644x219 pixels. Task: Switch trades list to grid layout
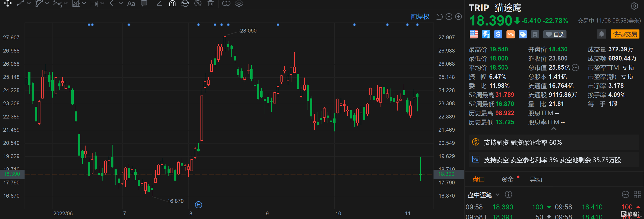pos(637,194)
